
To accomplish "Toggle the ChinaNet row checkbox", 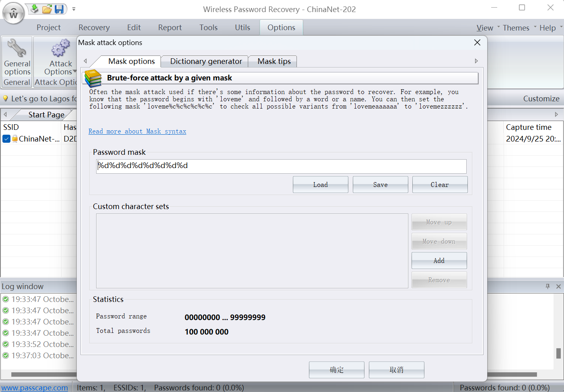I will (x=6, y=139).
